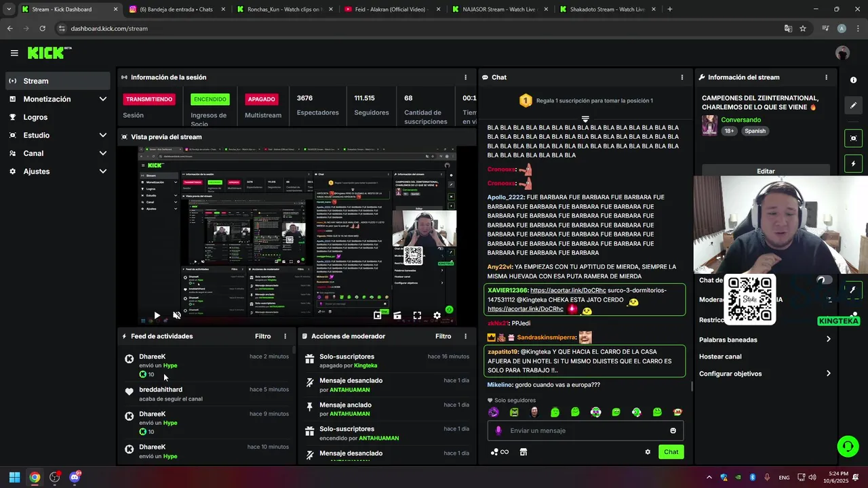868x488 pixels.
Task: Open preview player settings gear
Action: 437,315
